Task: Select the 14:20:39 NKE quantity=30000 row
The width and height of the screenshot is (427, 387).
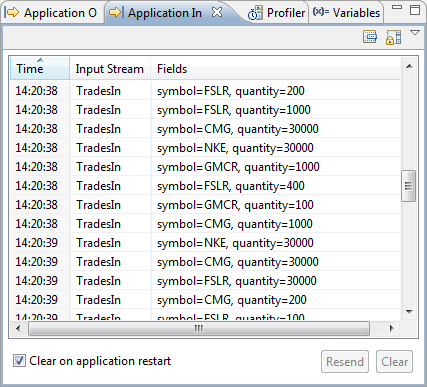Action: (x=205, y=243)
